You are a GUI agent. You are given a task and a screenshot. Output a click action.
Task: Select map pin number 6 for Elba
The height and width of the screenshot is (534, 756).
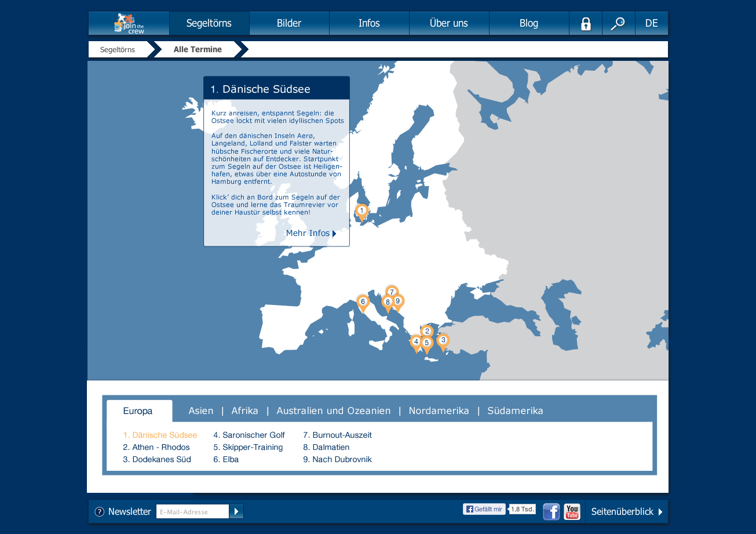[x=363, y=302]
